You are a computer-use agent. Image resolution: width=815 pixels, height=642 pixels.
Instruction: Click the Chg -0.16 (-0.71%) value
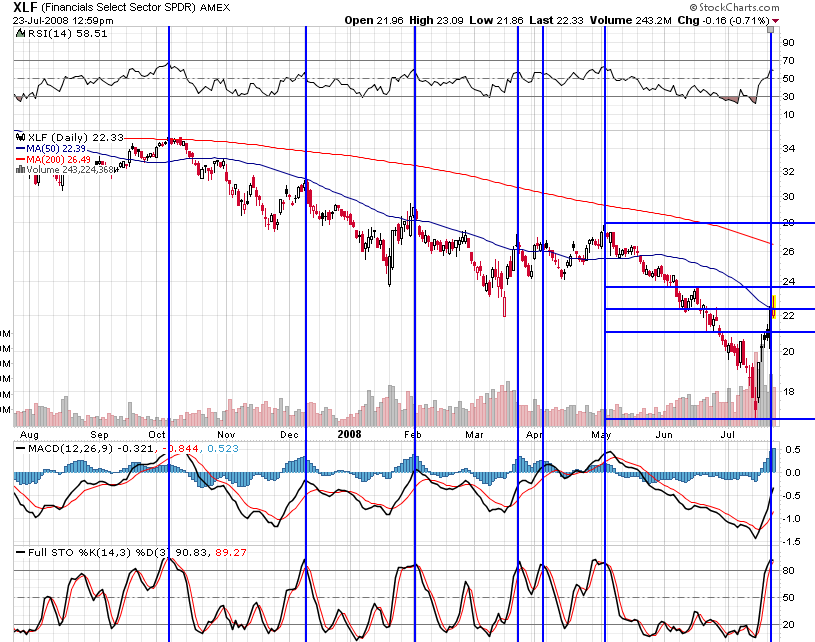point(723,20)
